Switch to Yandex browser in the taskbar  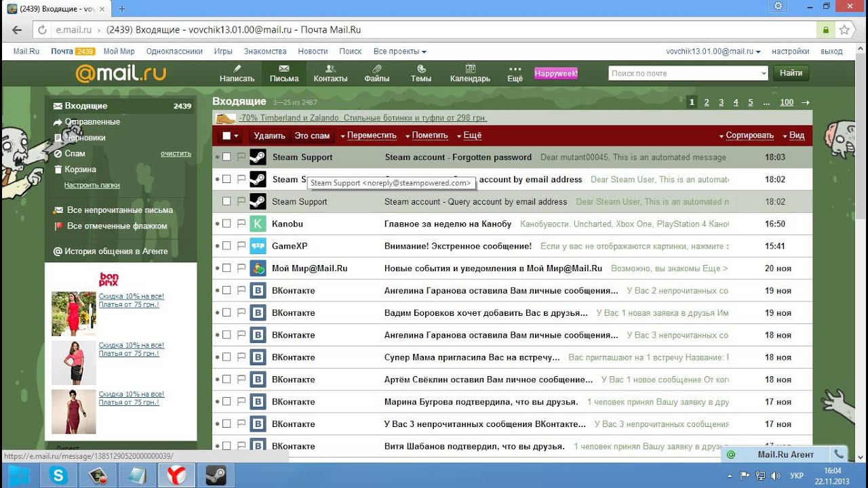(x=177, y=476)
